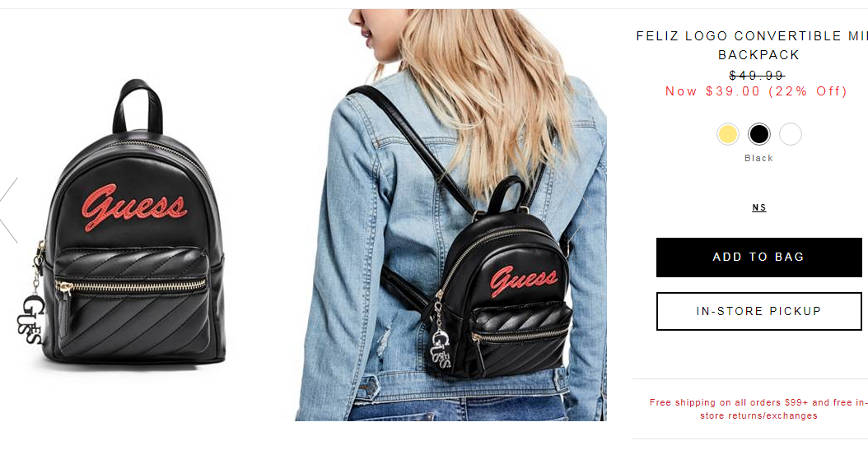Click the Now $39.00 sale price
Screen dimensions: 868x450
pyautogui.click(x=757, y=91)
